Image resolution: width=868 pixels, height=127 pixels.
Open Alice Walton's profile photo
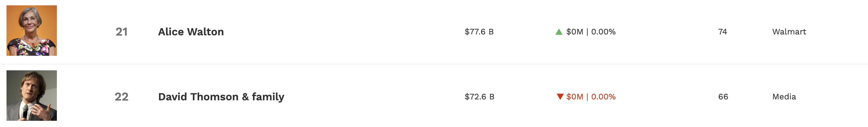point(32,30)
